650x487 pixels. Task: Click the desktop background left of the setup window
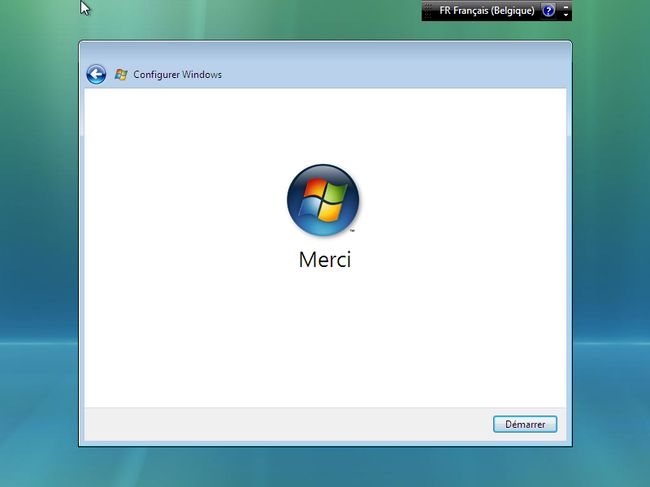point(38,250)
